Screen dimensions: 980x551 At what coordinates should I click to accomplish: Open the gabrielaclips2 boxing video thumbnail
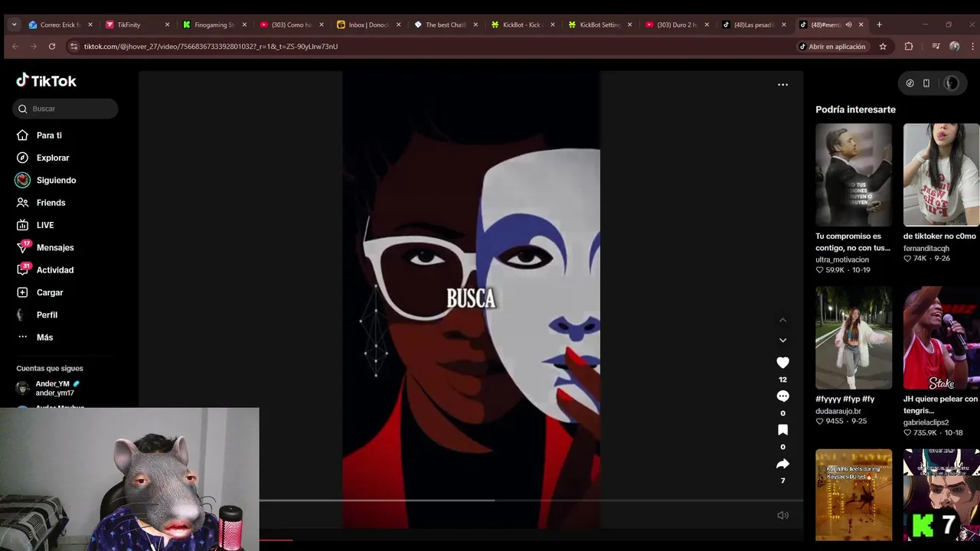(x=941, y=337)
